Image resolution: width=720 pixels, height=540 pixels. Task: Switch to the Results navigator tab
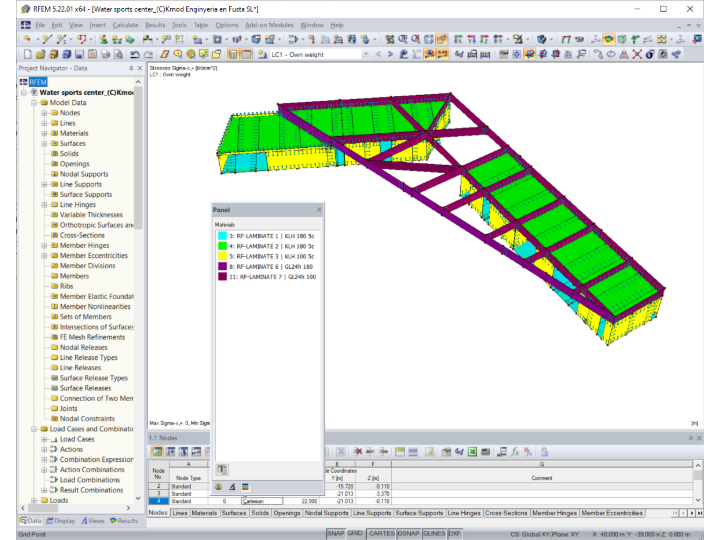(124, 521)
